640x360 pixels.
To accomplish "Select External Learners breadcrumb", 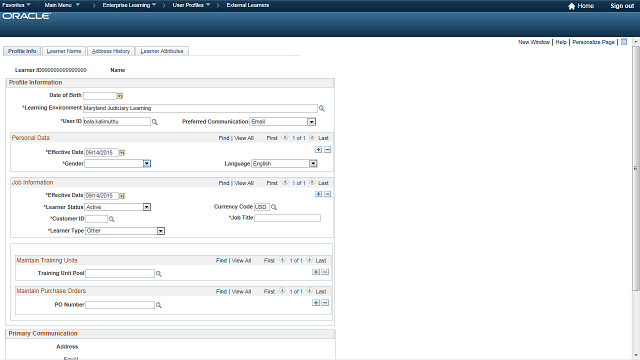I will pos(248,5).
